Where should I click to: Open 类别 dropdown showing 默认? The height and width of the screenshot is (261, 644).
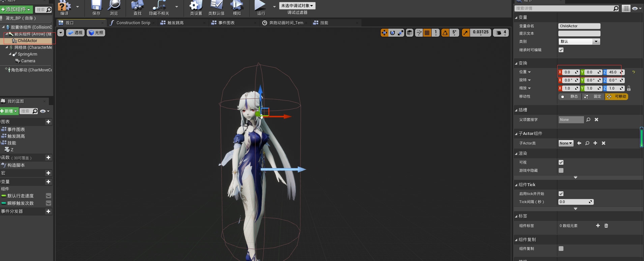pyautogui.click(x=579, y=41)
